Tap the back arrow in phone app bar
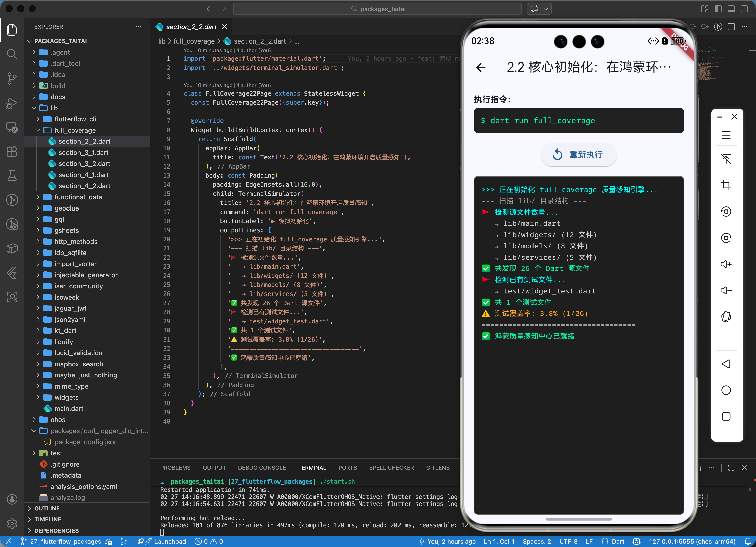Image resolution: width=756 pixels, height=547 pixels. pos(481,67)
